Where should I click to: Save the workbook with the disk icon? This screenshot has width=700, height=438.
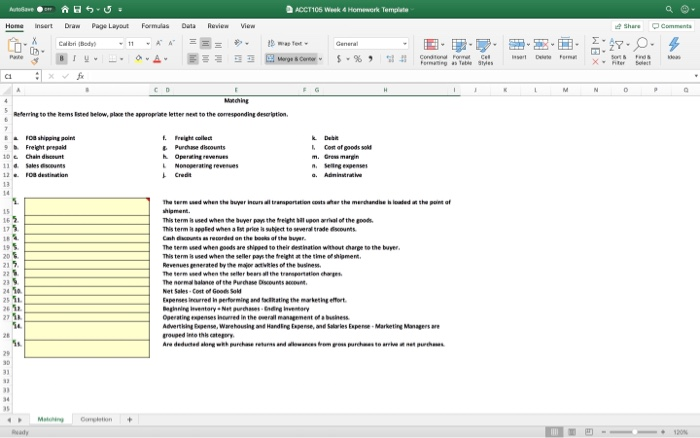click(77, 9)
